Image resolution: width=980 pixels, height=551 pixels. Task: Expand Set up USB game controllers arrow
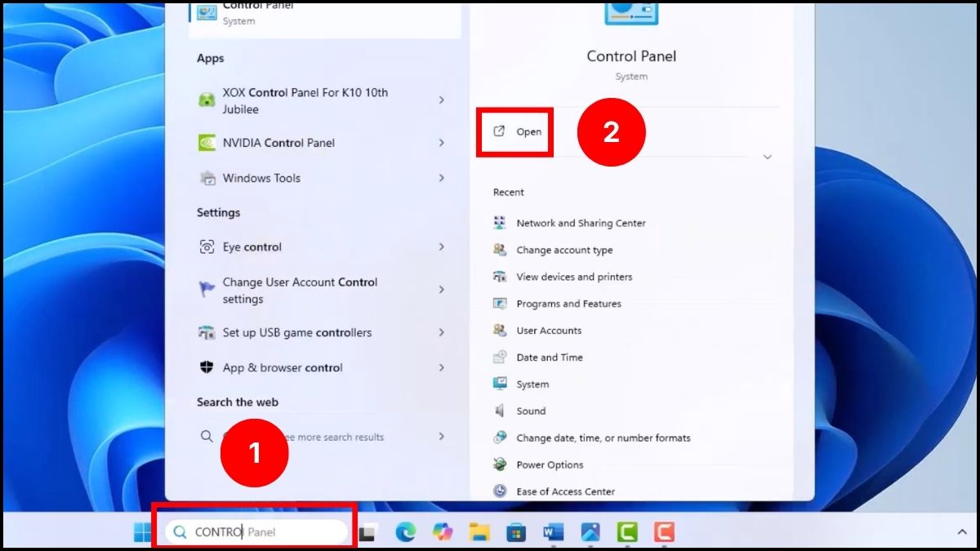pos(442,332)
